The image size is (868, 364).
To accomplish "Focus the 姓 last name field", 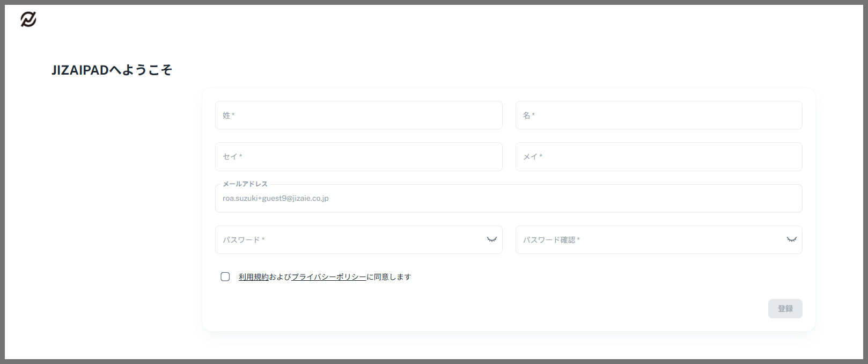I will click(x=358, y=115).
